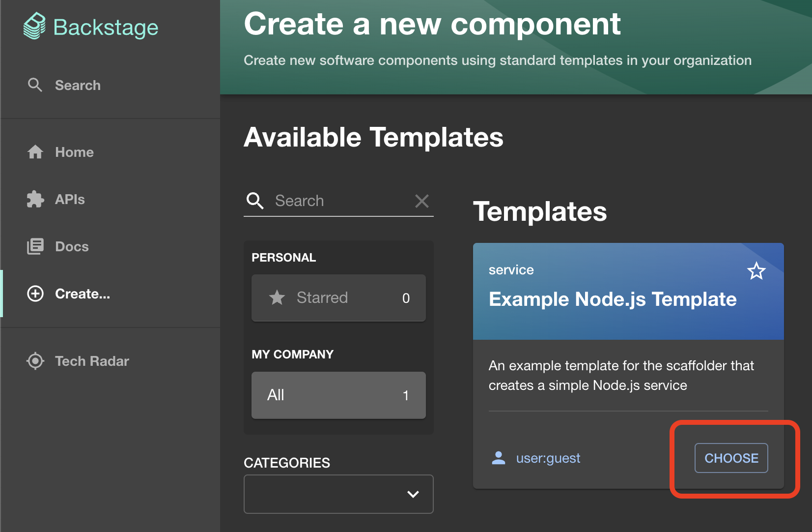Click the user:guest person icon
The width and height of the screenshot is (812, 532).
pyautogui.click(x=499, y=458)
